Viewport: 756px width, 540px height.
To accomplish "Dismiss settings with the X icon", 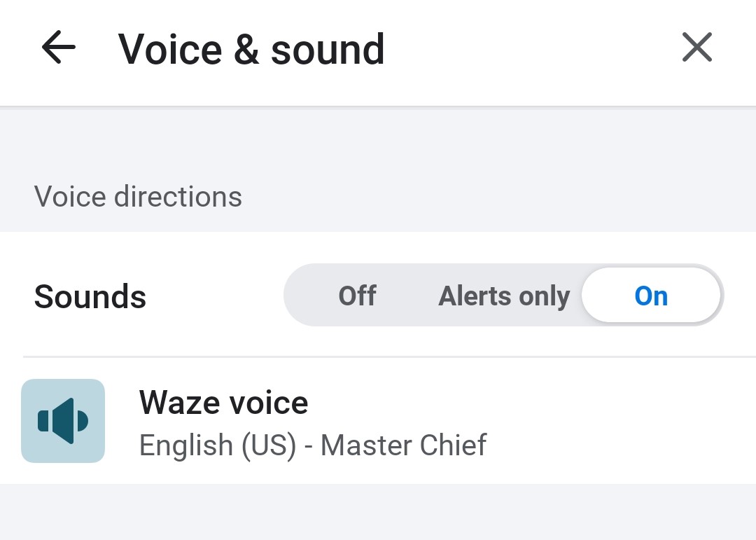I will point(696,48).
